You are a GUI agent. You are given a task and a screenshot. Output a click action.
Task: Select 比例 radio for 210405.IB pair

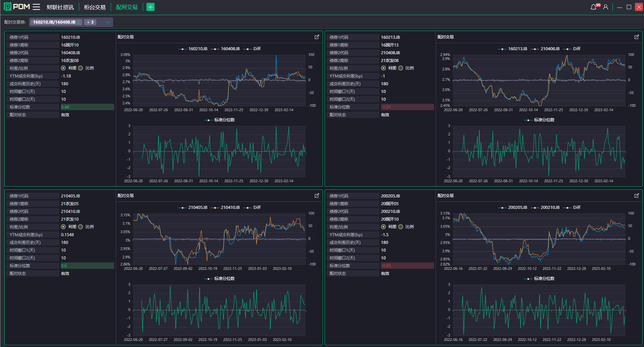[81, 227]
